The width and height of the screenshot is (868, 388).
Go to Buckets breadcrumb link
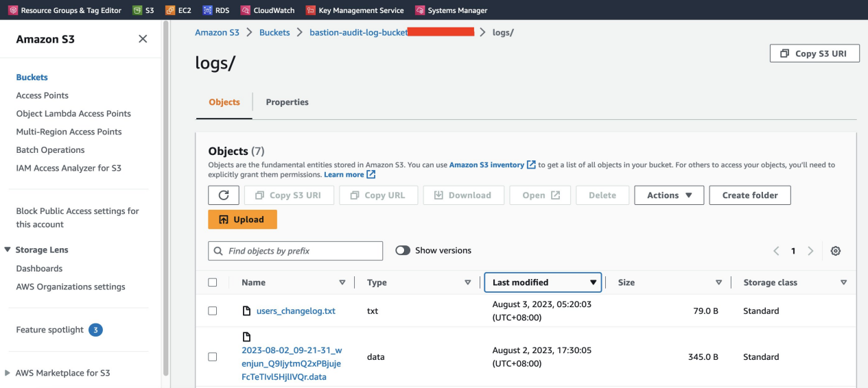click(274, 32)
